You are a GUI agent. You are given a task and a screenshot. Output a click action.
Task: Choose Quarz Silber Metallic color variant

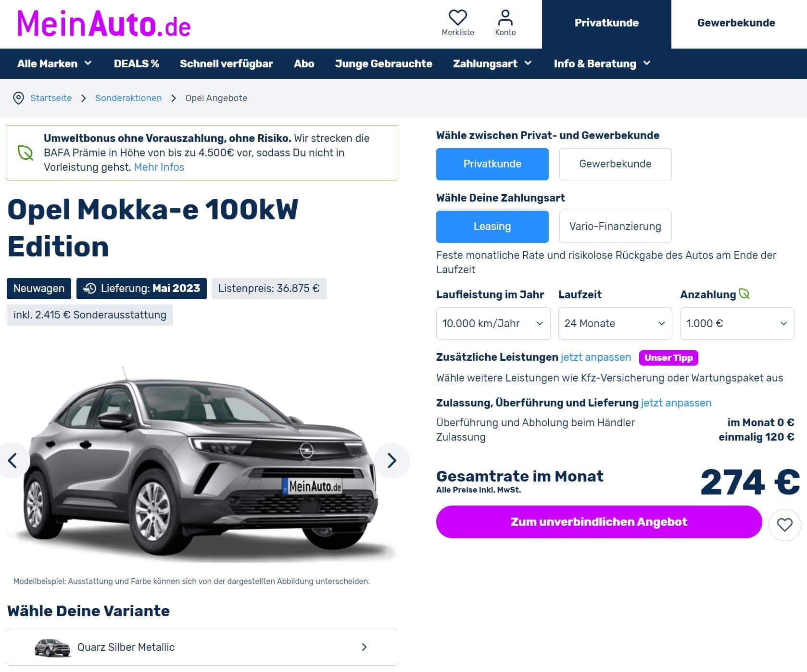[x=202, y=647]
